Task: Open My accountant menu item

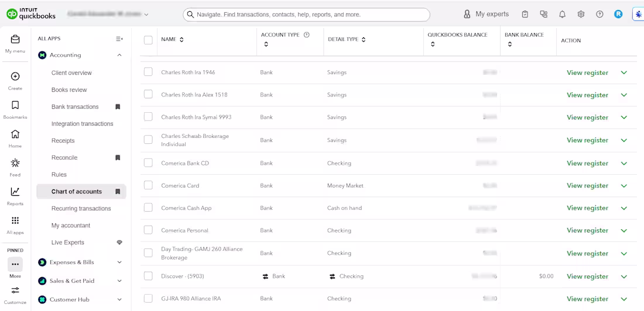Action: [x=71, y=226]
